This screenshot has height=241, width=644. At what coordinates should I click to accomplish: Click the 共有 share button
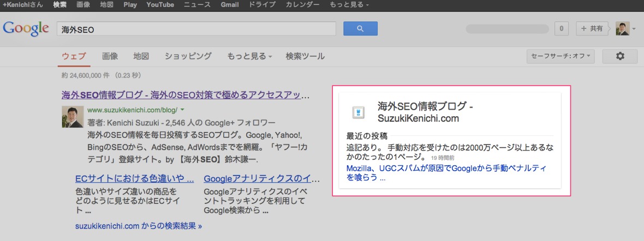(x=592, y=29)
